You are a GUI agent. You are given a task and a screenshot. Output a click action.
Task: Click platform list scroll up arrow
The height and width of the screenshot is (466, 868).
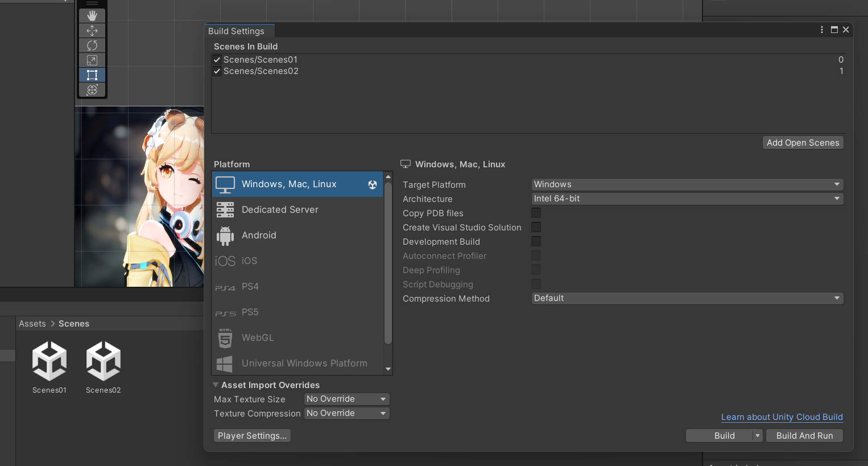point(388,176)
